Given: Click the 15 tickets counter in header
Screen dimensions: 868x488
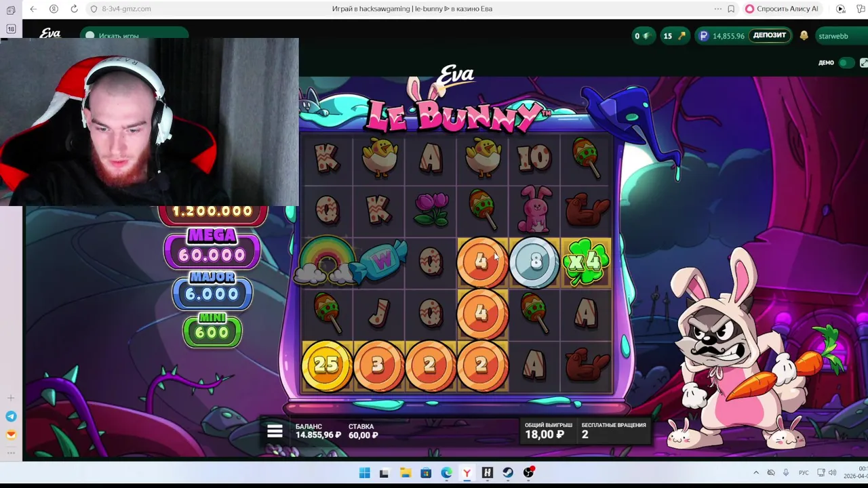Looking at the screenshot, I should tap(674, 36).
